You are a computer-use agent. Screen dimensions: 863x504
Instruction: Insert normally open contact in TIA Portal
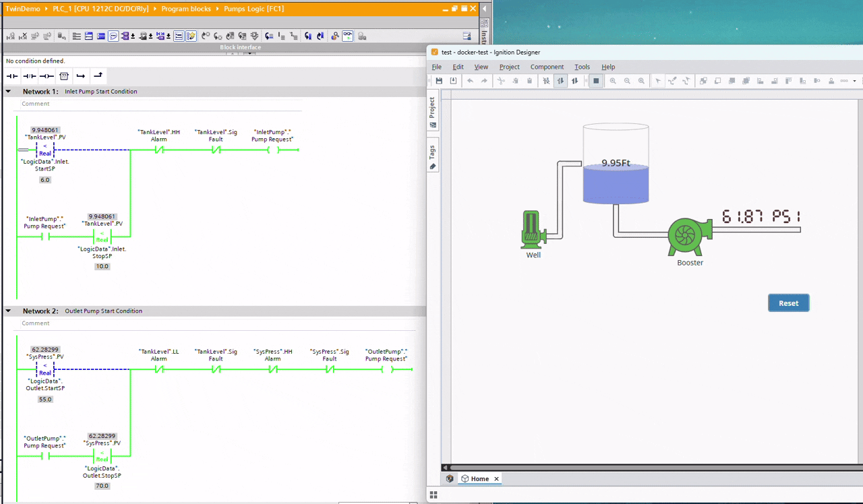[12, 76]
